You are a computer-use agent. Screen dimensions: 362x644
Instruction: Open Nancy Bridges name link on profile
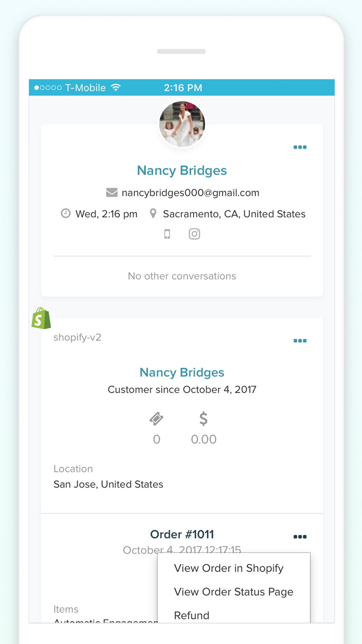click(182, 171)
